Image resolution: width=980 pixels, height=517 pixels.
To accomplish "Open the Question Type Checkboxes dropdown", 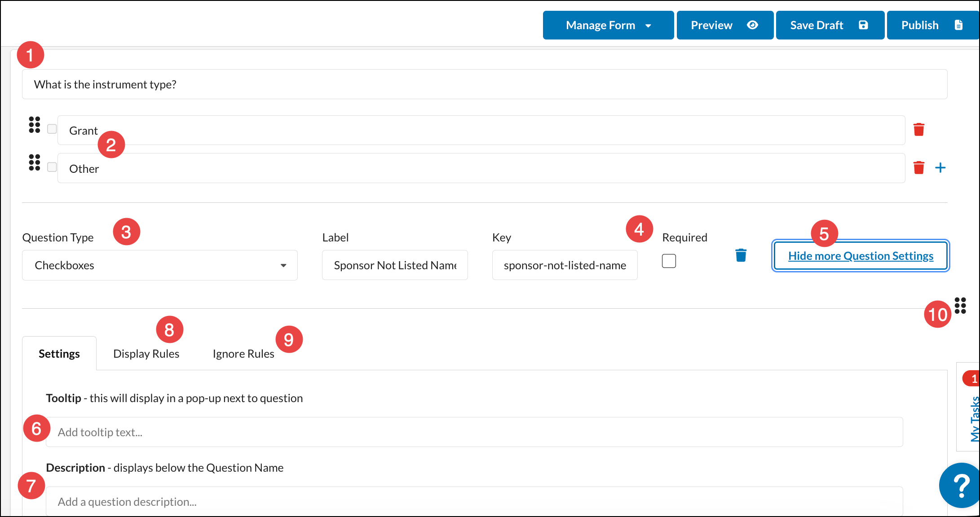I will 160,265.
